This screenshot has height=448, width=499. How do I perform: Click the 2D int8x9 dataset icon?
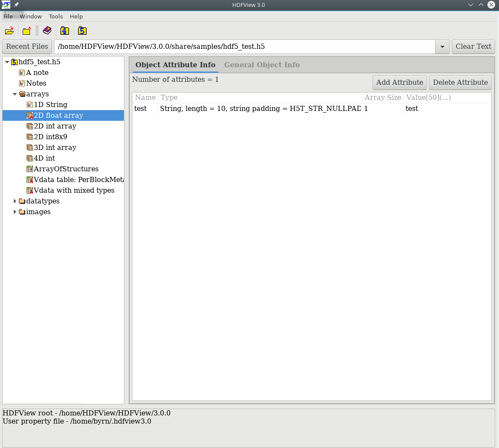click(30, 137)
